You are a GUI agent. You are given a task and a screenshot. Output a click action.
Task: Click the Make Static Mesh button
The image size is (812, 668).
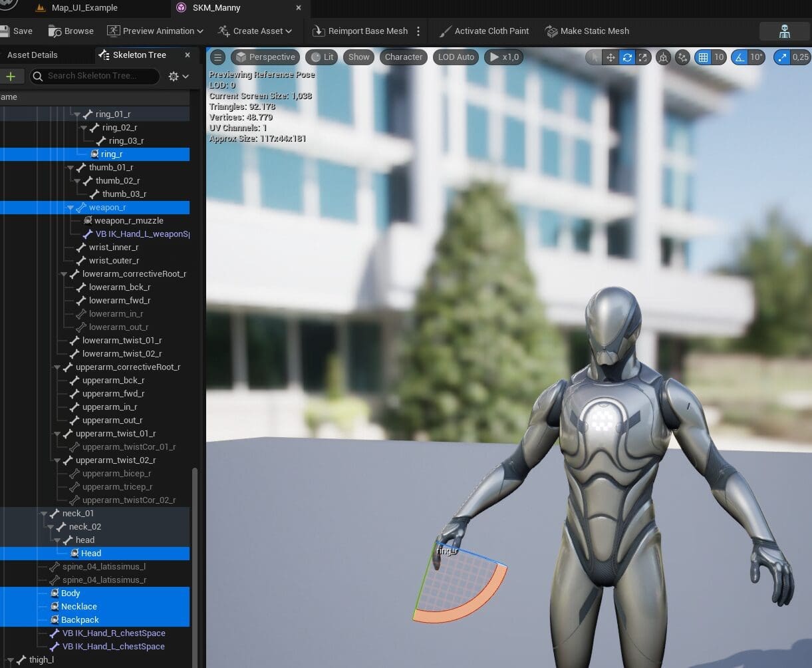[x=587, y=31]
